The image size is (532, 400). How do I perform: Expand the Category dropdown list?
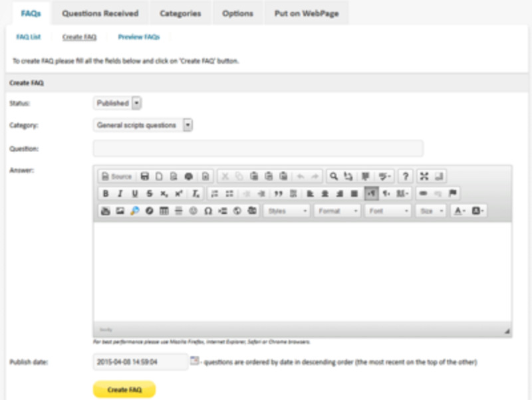143,125
